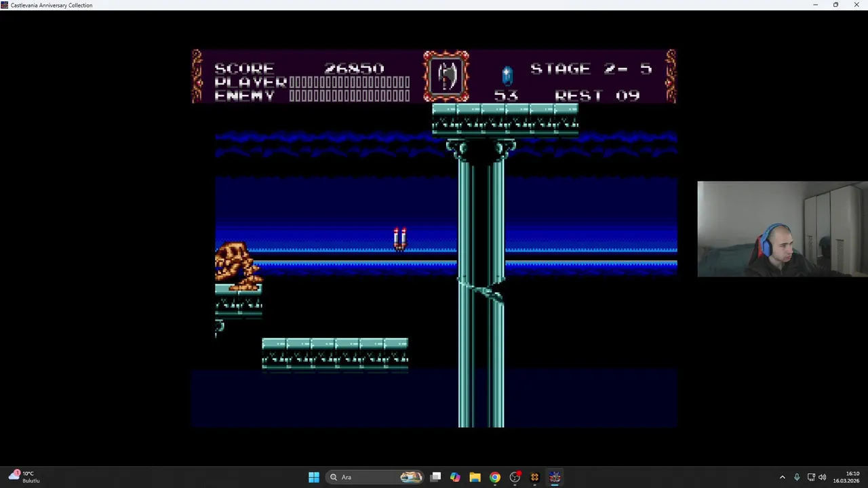868x488 pixels.
Task: Open Copilot from the taskbar
Action: 455,477
